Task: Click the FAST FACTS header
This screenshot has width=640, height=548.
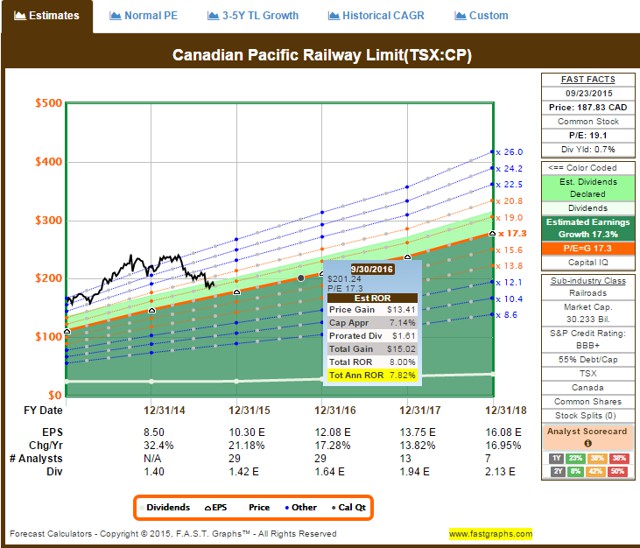Action: (x=588, y=79)
